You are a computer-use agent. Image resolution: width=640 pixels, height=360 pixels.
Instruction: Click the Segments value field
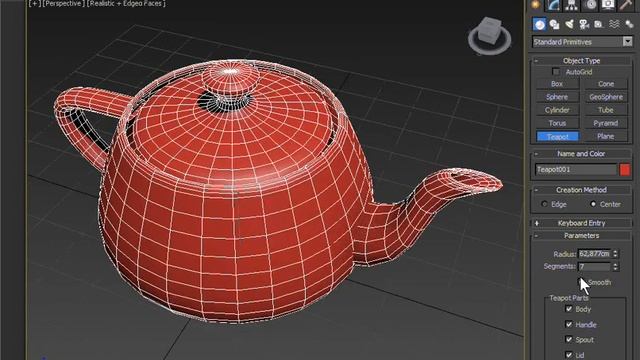coord(594,267)
